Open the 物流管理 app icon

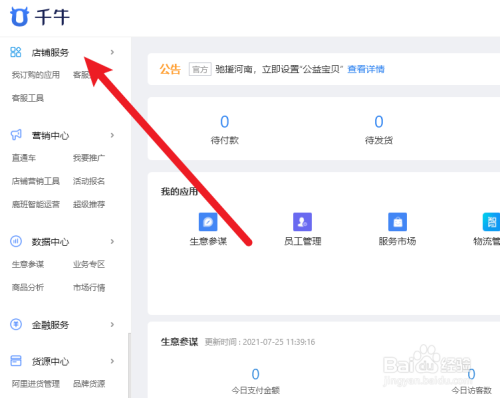point(491,222)
